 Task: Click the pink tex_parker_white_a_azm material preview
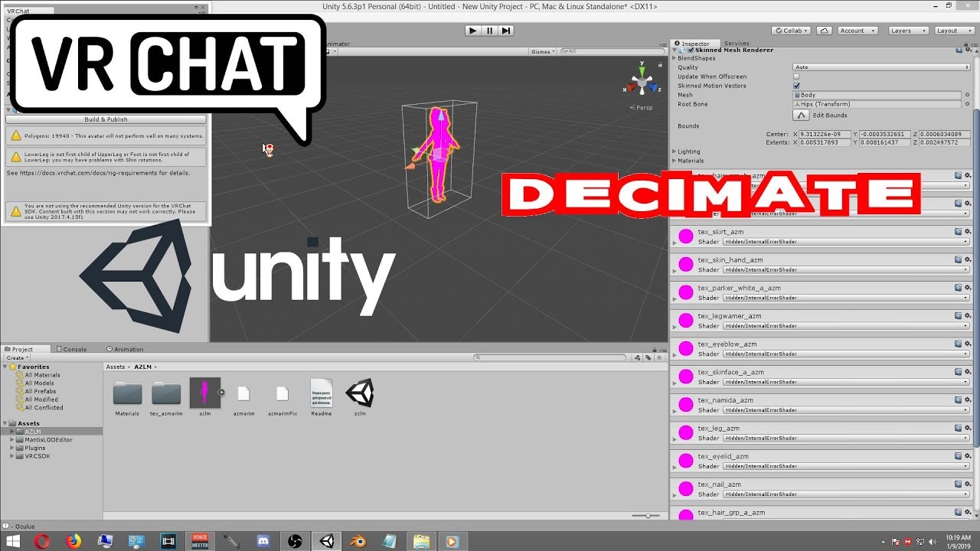point(685,292)
